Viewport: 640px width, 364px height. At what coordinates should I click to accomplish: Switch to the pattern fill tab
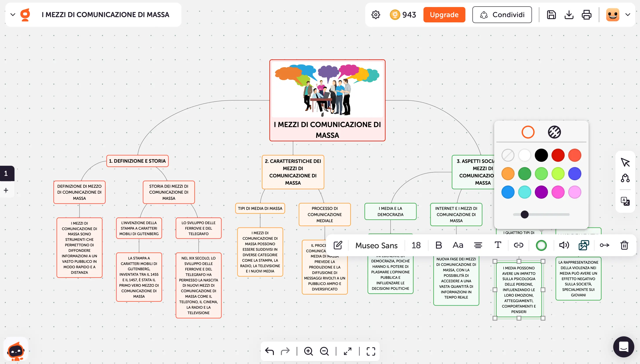coord(554,132)
